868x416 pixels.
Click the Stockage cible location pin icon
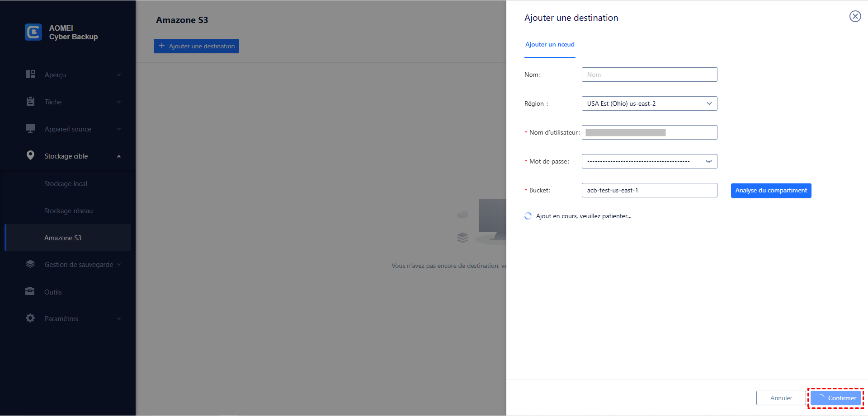pyautogui.click(x=30, y=155)
